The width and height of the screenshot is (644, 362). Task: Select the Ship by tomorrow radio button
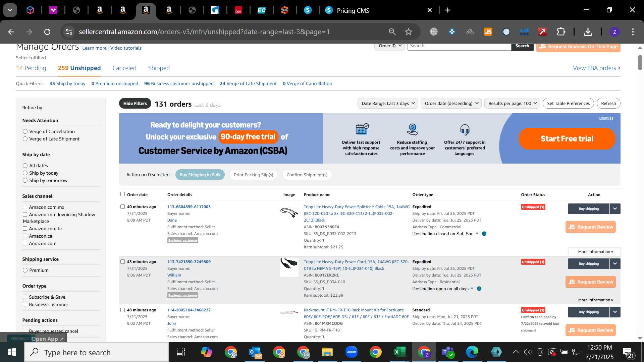click(25, 180)
